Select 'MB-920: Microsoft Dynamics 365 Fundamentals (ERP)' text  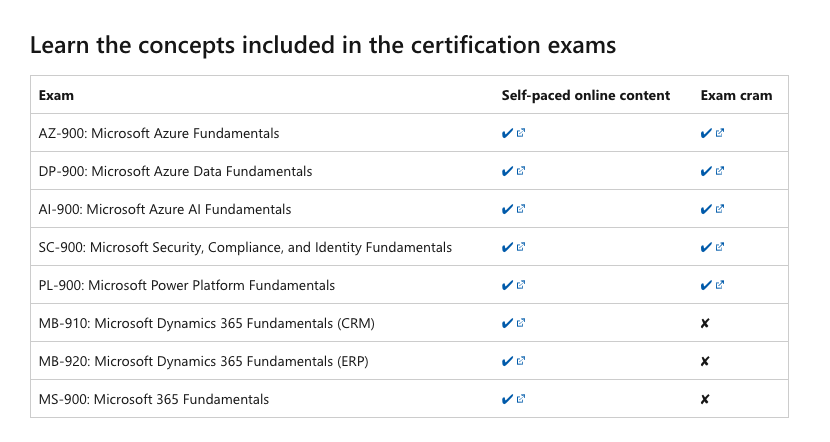click(203, 362)
